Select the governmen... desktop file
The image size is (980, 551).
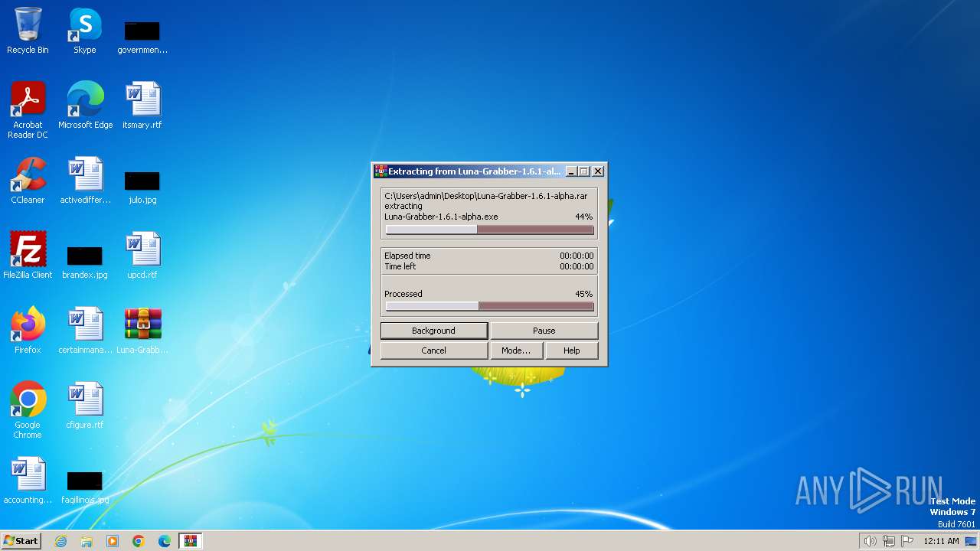click(142, 37)
